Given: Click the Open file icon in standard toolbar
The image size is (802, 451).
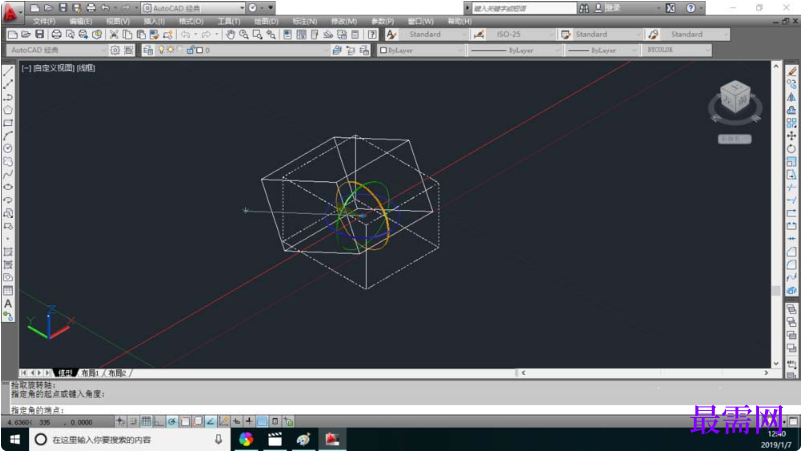Looking at the screenshot, I should [x=26, y=34].
